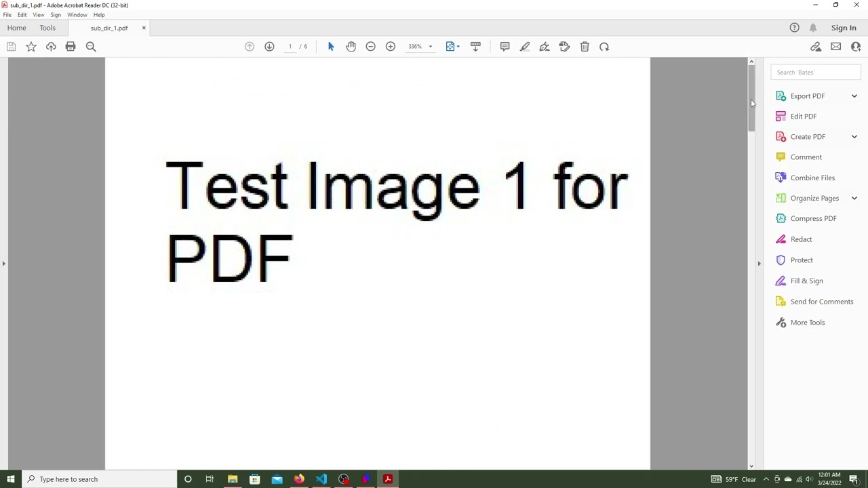Open Visual Studio Code from taskbar

(x=321, y=479)
